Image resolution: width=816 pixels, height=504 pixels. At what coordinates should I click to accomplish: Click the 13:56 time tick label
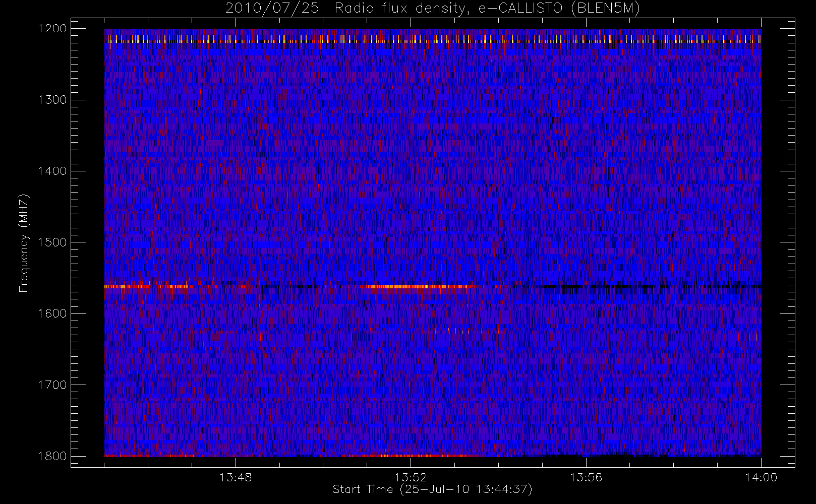pos(586,477)
